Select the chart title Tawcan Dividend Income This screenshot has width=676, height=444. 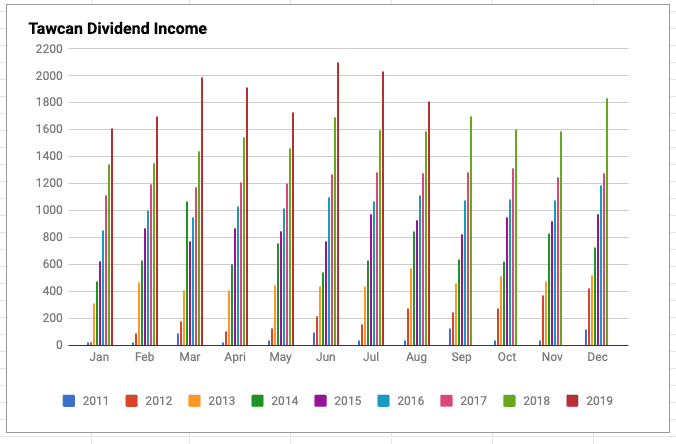coord(118,28)
